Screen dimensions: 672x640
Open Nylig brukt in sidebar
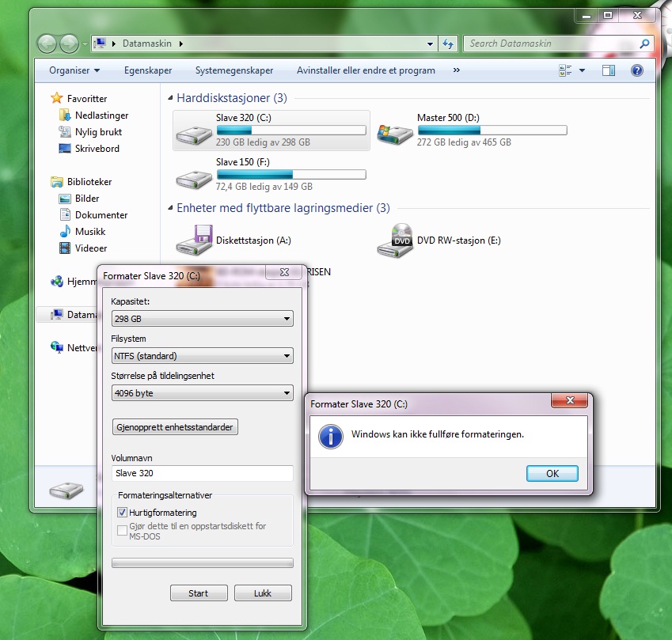[x=98, y=132]
